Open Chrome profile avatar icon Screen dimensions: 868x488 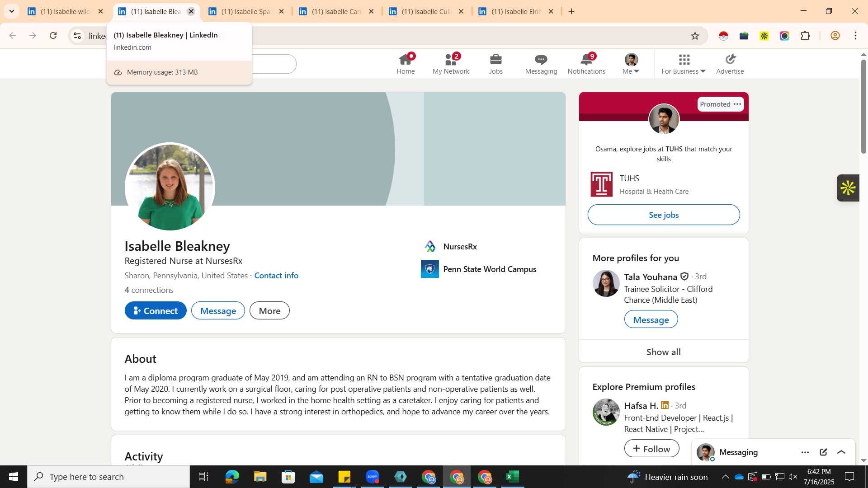pos(835,36)
